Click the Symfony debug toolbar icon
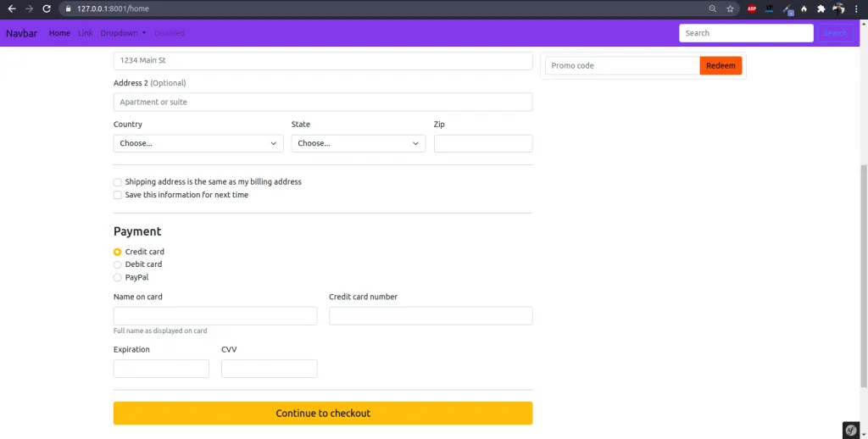 (853, 429)
